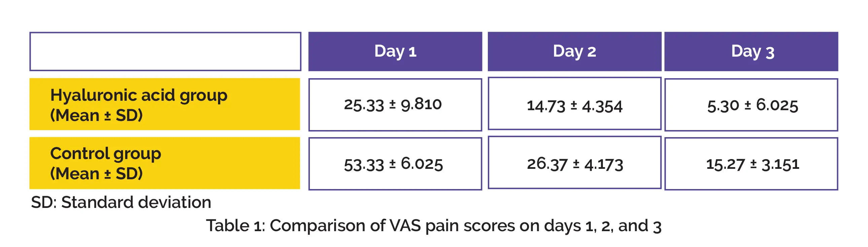Click the word VAS in the caption

click(x=405, y=225)
